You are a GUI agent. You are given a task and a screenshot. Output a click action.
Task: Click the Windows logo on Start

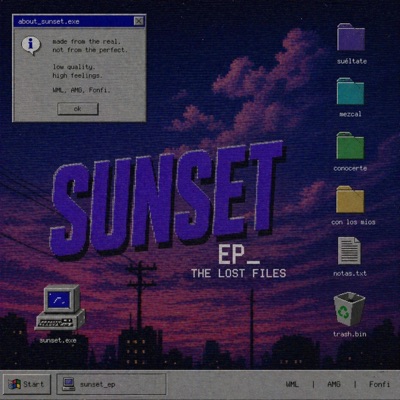pyautogui.click(x=14, y=384)
